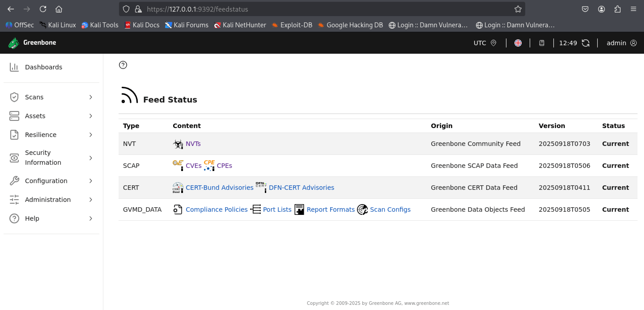Viewport: 644px width, 310px height.
Task: Click Greenbone SCAP Data Feed origin text
Action: [474, 166]
